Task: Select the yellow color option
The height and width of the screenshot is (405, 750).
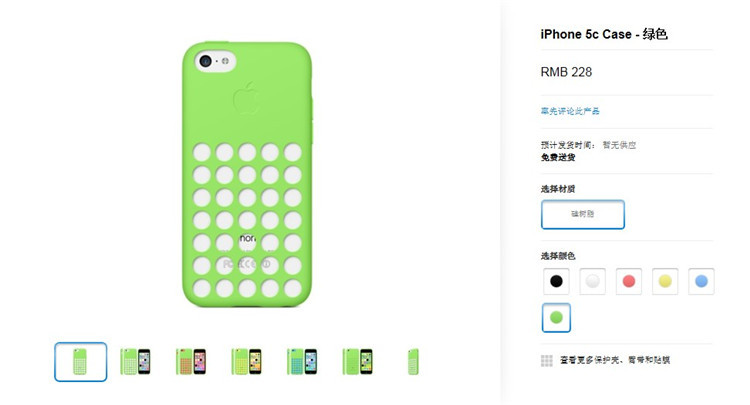Action: [x=665, y=281]
